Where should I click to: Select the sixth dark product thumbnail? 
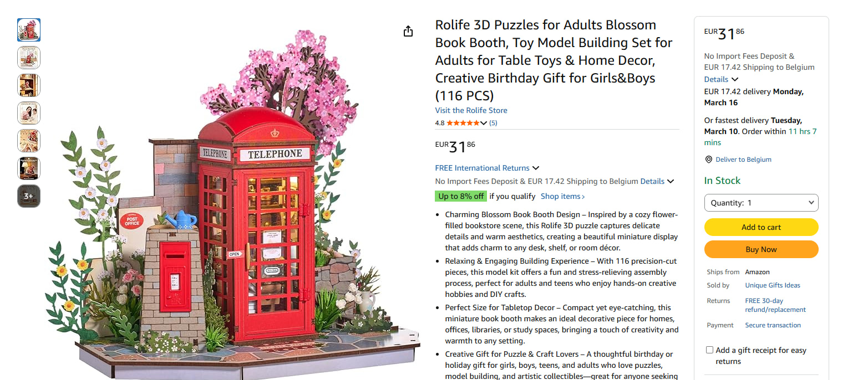click(x=29, y=168)
